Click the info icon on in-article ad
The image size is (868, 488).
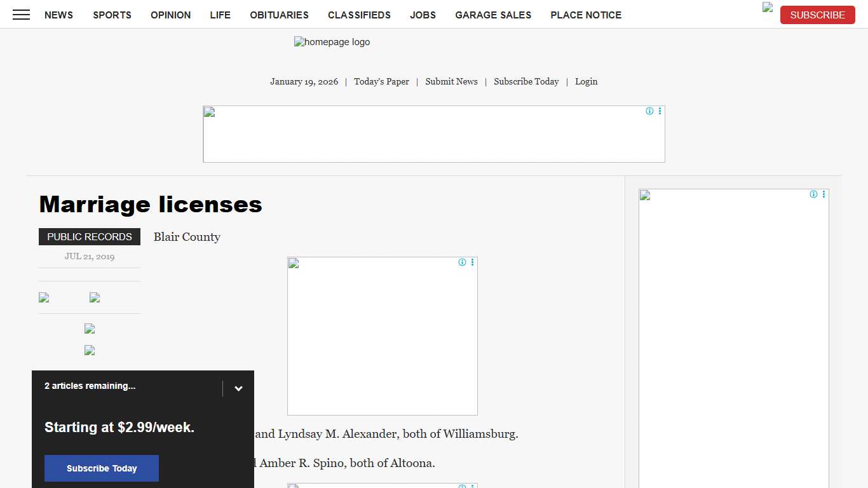coord(462,262)
